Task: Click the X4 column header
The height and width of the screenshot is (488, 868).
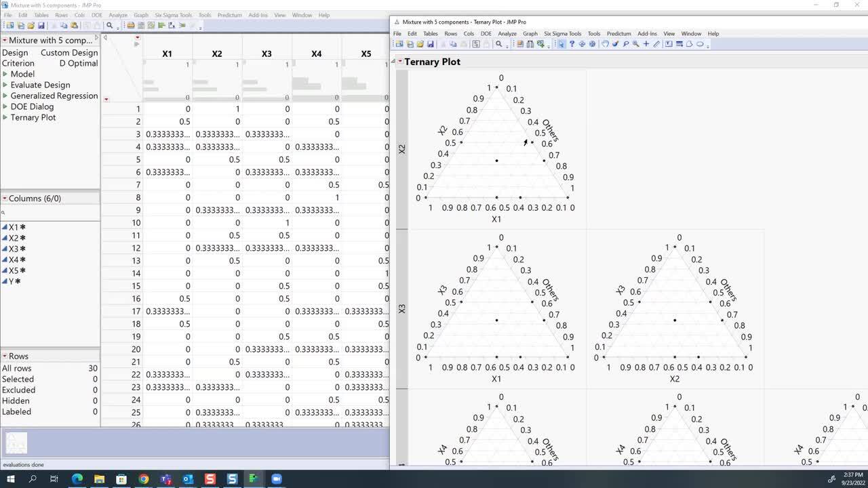Action: click(x=316, y=54)
